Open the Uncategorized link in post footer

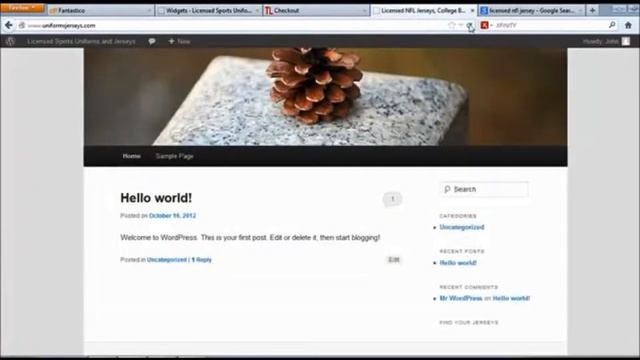tap(167, 260)
